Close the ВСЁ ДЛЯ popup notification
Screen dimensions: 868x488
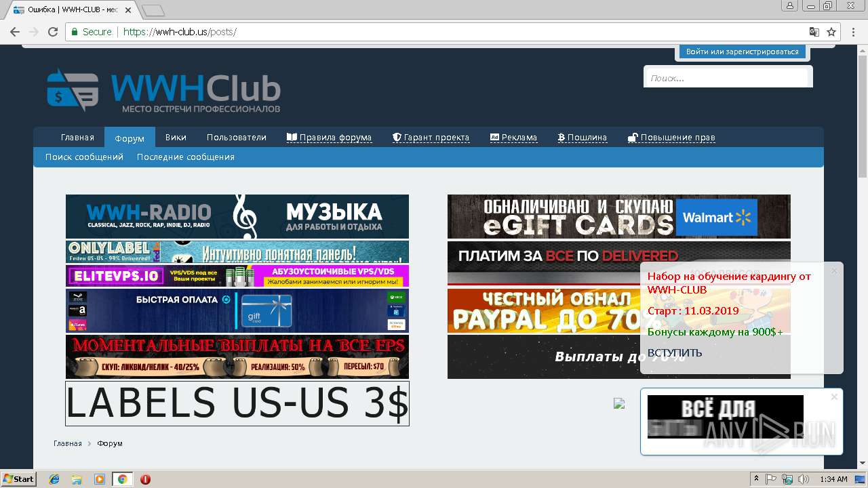(834, 396)
